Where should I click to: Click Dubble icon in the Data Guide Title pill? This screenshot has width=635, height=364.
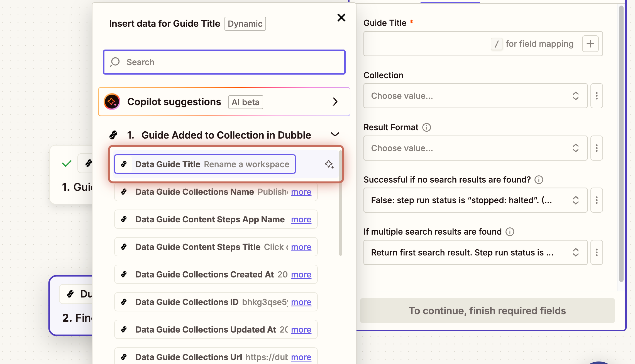pos(124,164)
